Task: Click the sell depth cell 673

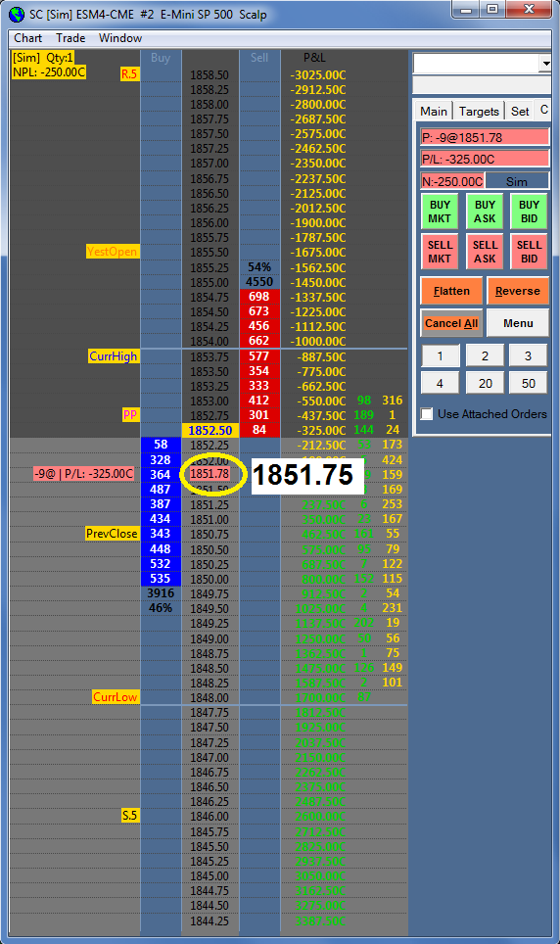Action: pyautogui.click(x=259, y=311)
